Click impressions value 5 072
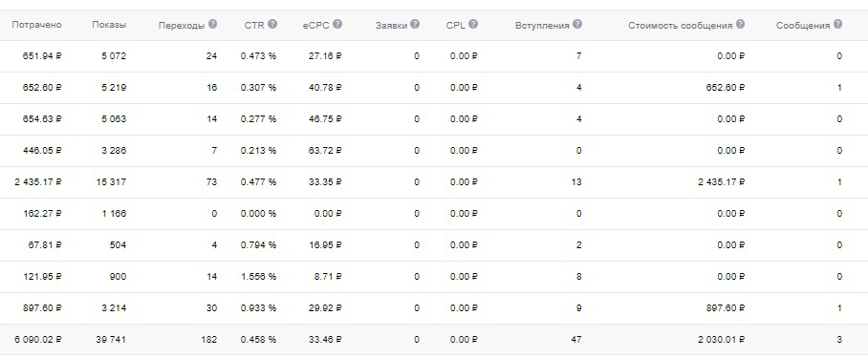The height and width of the screenshot is (358, 868). click(114, 55)
